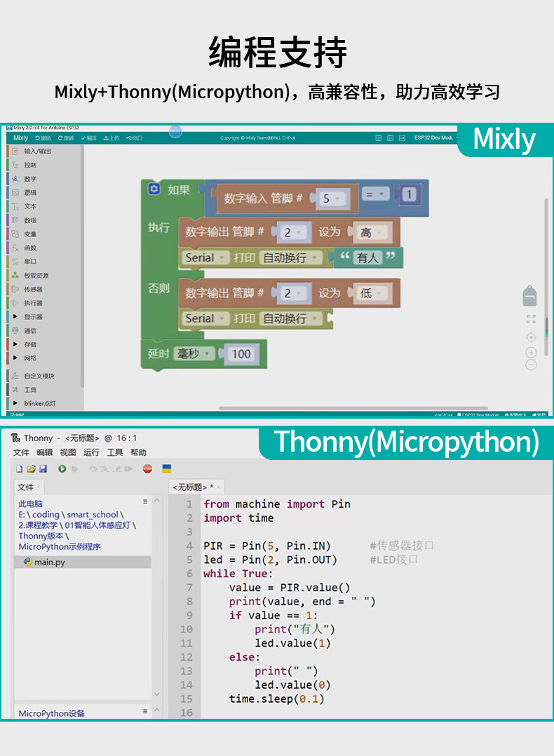Click the MicroPython示例程序 path link in Thonny
The width and height of the screenshot is (554, 756).
pos(60,547)
